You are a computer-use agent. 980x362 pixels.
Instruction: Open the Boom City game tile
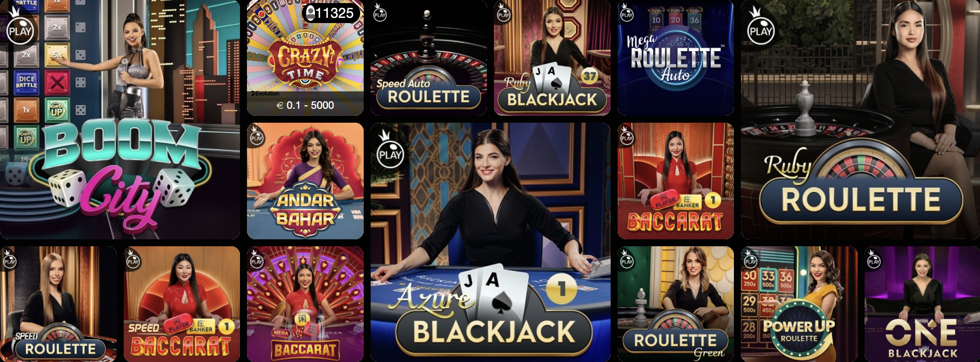tap(120, 119)
